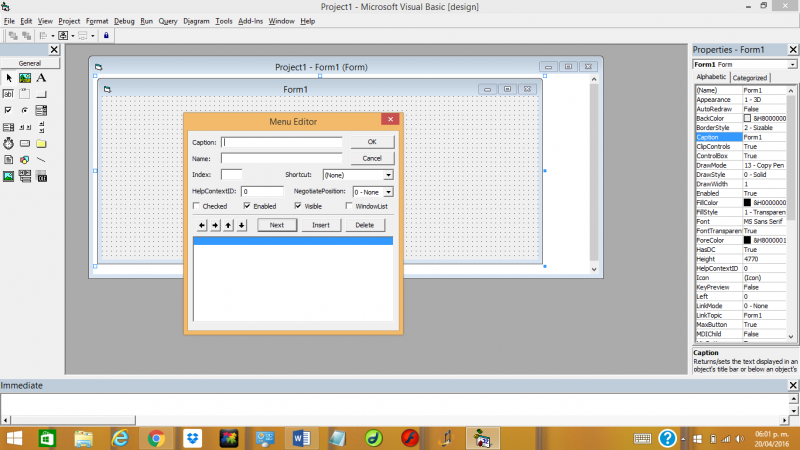
Task: Click Cancel in Menu Editor
Action: [372, 158]
